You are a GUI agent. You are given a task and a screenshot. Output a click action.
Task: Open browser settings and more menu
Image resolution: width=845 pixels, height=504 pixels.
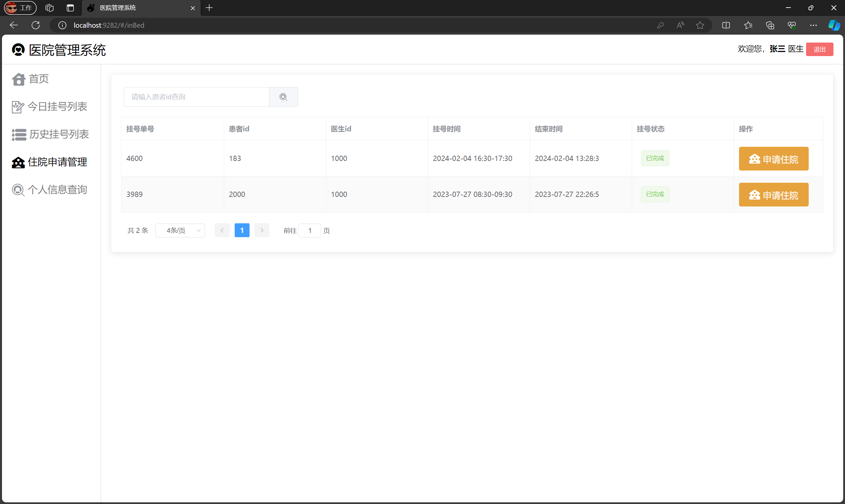[x=813, y=25]
